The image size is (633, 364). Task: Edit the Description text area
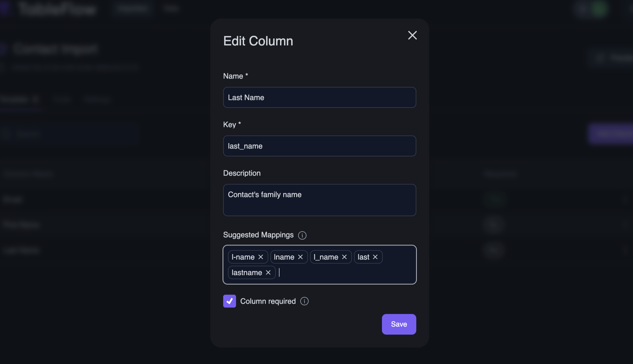pyautogui.click(x=319, y=200)
